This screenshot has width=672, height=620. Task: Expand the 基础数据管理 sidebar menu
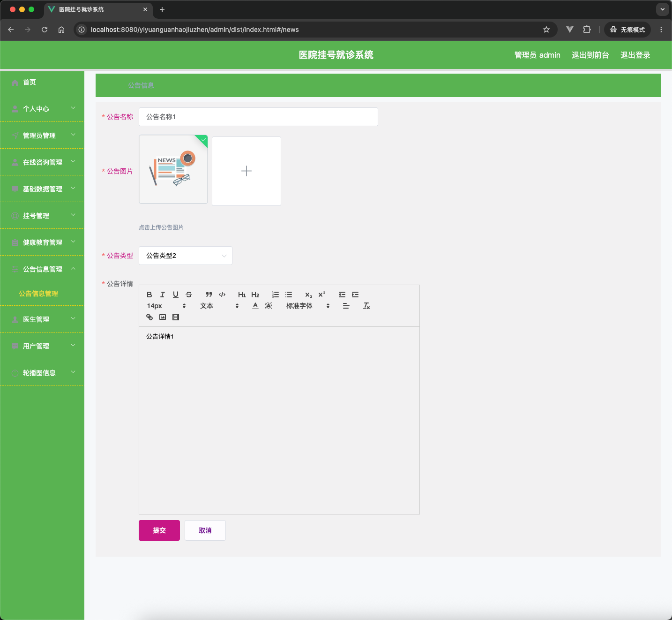point(42,189)
